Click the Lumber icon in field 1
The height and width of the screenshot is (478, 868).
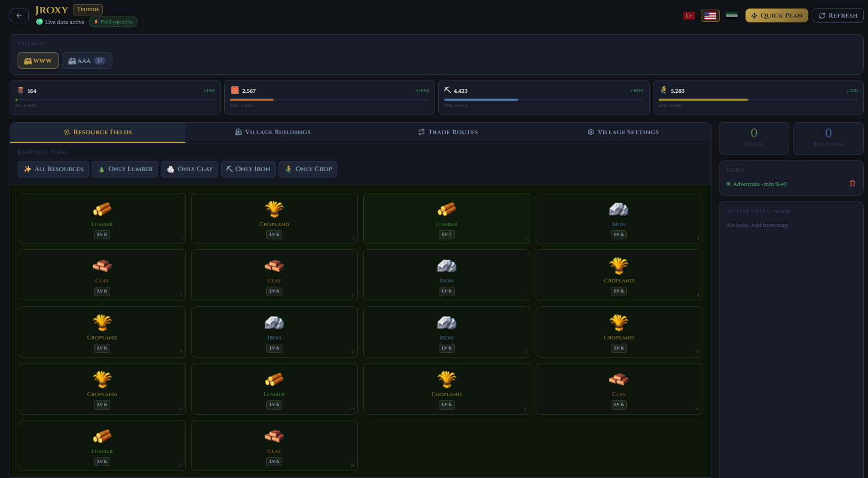pyautogui.click(x=102, y=209)
